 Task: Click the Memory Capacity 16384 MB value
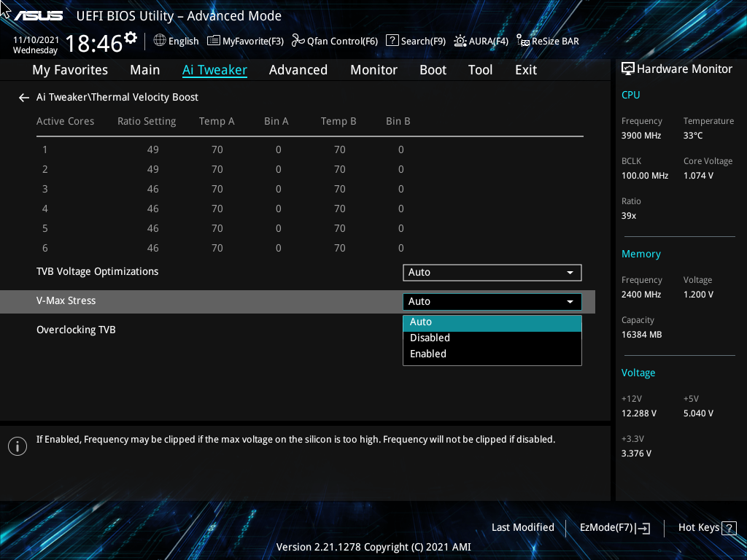click(642, 335)
